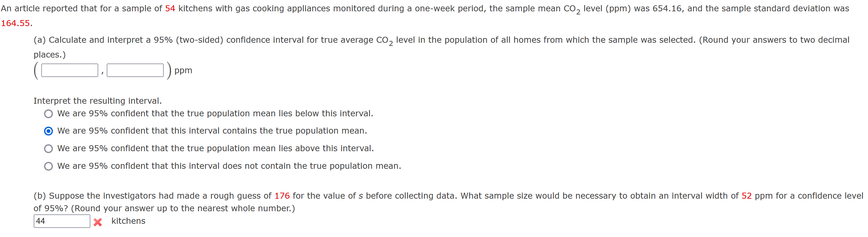
Task: Click the red value 164.55
Action: (15, 24)
